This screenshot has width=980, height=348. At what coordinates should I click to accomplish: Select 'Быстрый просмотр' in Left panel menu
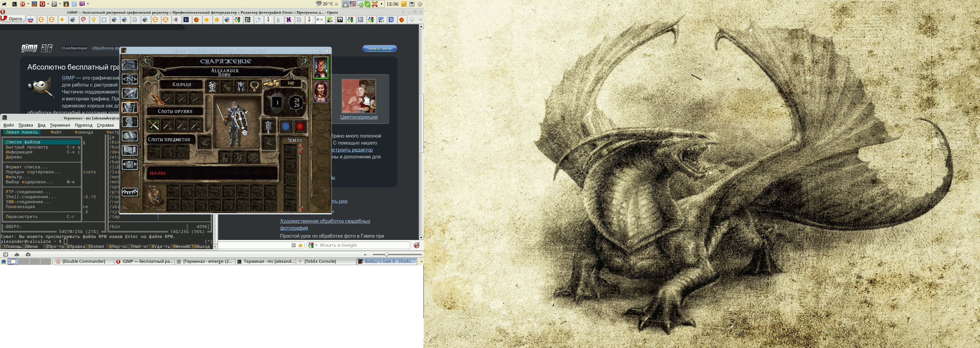(27, 147)
